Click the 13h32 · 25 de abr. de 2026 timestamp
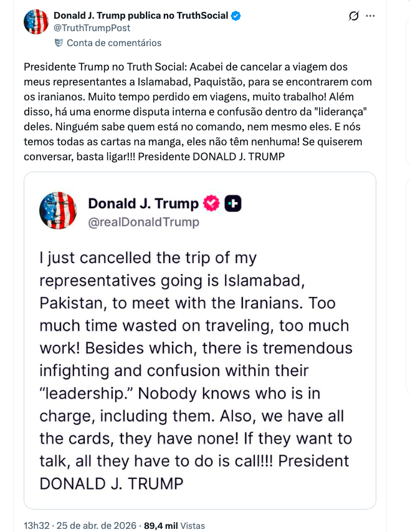410x532 pixels. [80, 526]
